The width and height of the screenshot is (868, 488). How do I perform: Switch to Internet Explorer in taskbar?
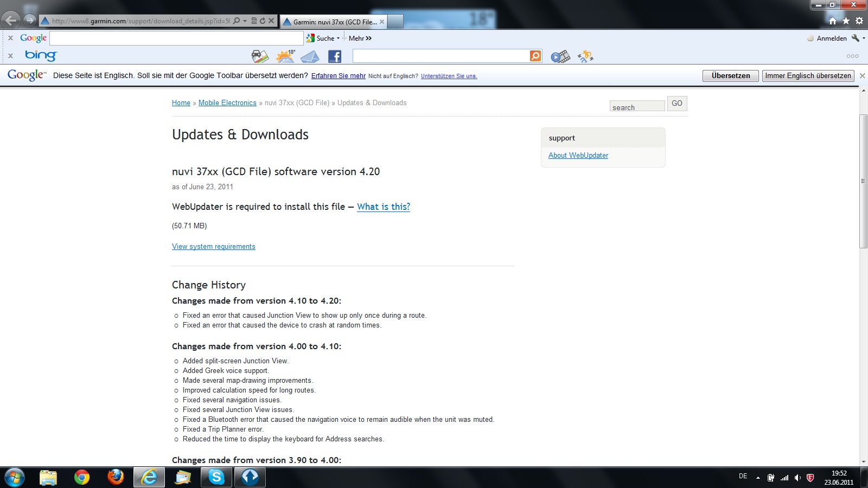(x=149, y=477)
